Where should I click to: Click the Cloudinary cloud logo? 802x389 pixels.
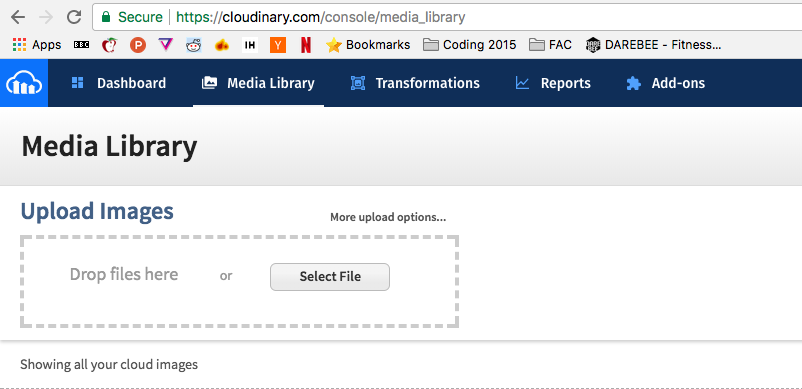pyautogui.click(x=24, y=83)
